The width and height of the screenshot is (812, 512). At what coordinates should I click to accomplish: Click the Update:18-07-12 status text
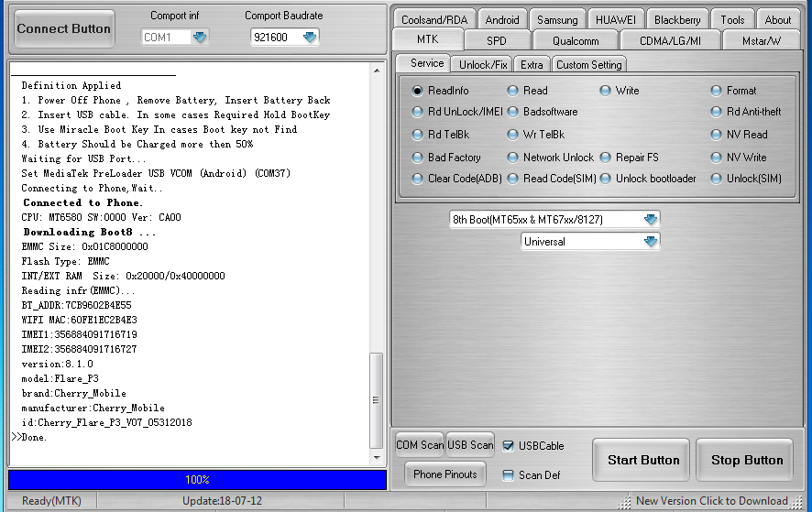[222, 501]
